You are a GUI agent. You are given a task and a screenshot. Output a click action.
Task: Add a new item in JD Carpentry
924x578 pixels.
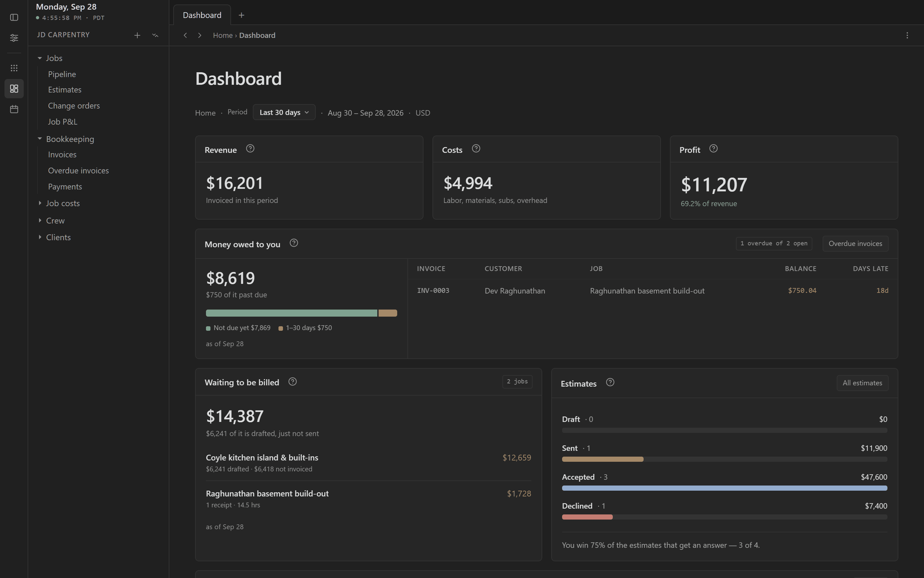(137, 35)
